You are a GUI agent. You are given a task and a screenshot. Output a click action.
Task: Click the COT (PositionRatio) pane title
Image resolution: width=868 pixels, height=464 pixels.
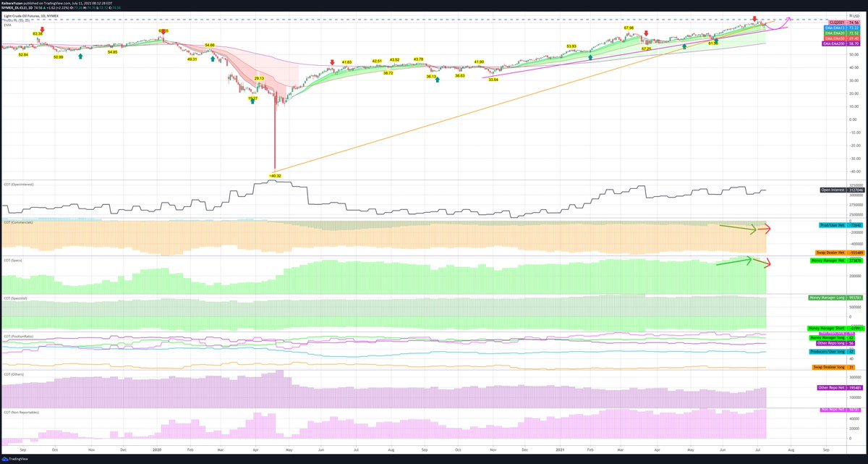17,337
